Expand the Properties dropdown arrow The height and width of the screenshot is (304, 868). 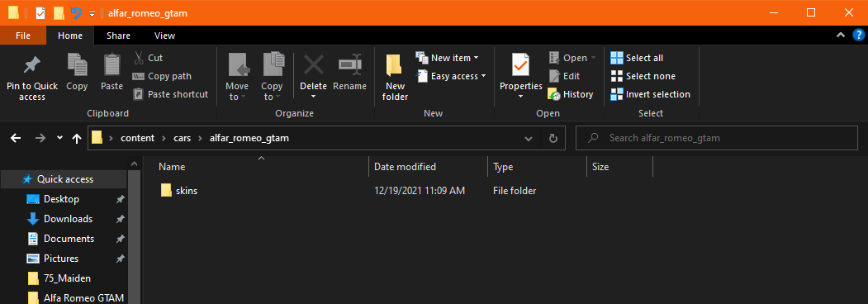tap(521, 97)
